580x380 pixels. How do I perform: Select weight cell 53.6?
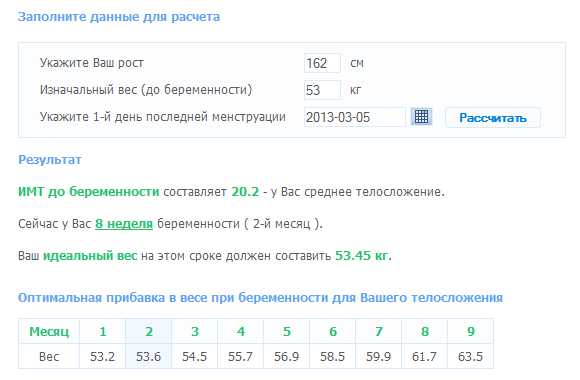click(x=148, y=356)
